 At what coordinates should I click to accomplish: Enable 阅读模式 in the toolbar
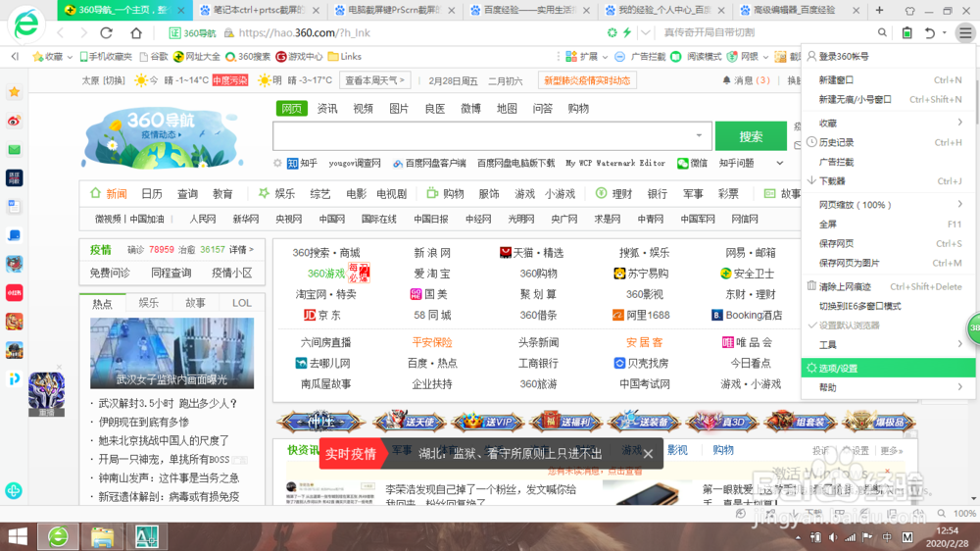tap(698, 56)
